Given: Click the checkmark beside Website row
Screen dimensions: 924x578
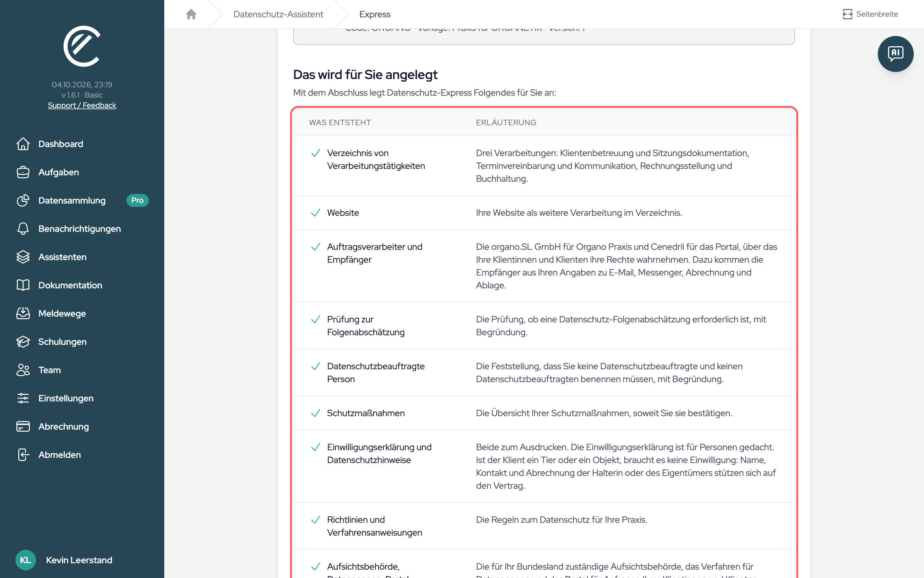Looking at the screenshot, I should 315,213.
